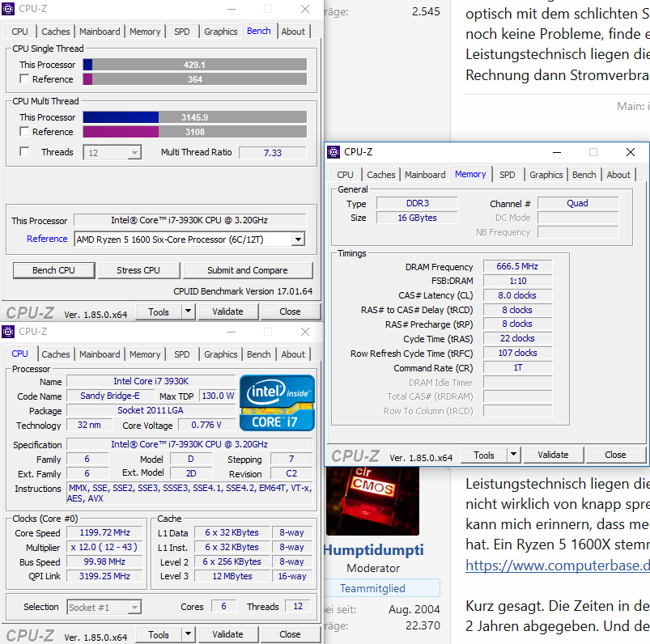Expand the Tools dropdown arrow in the CPU tab window
Screen dimensions: 650x644
[189, 634]
